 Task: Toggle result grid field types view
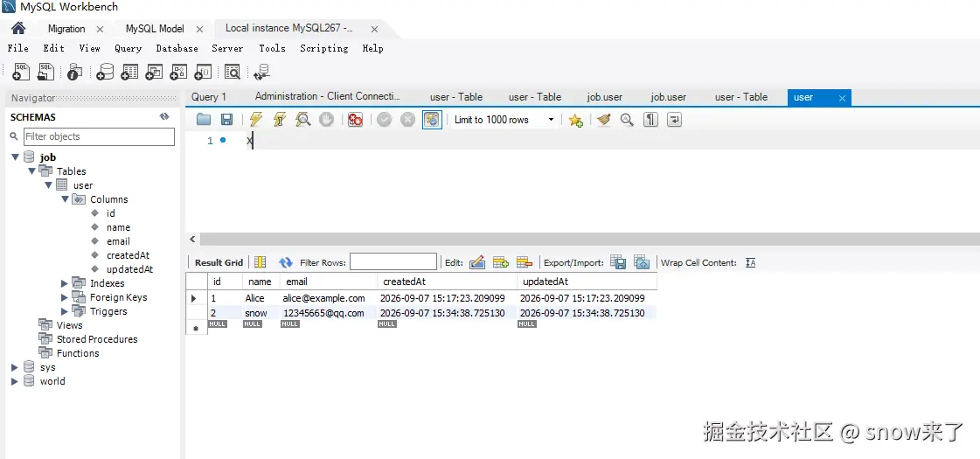tap(260, 262)
